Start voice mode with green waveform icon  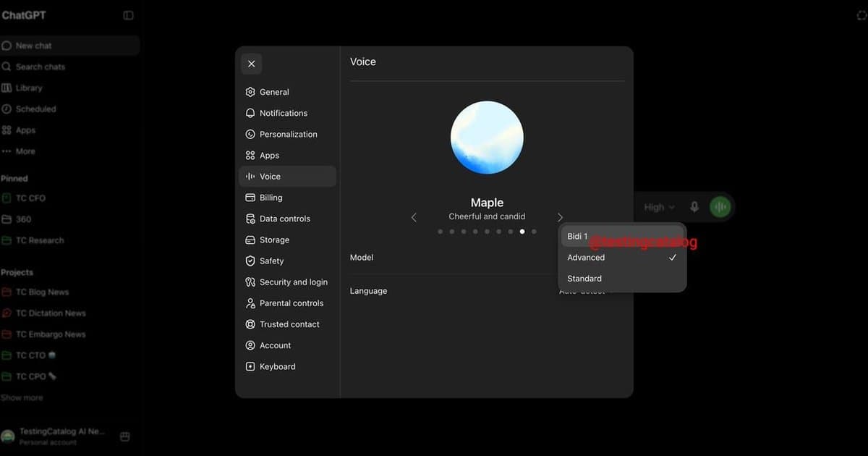click(720, 207)
